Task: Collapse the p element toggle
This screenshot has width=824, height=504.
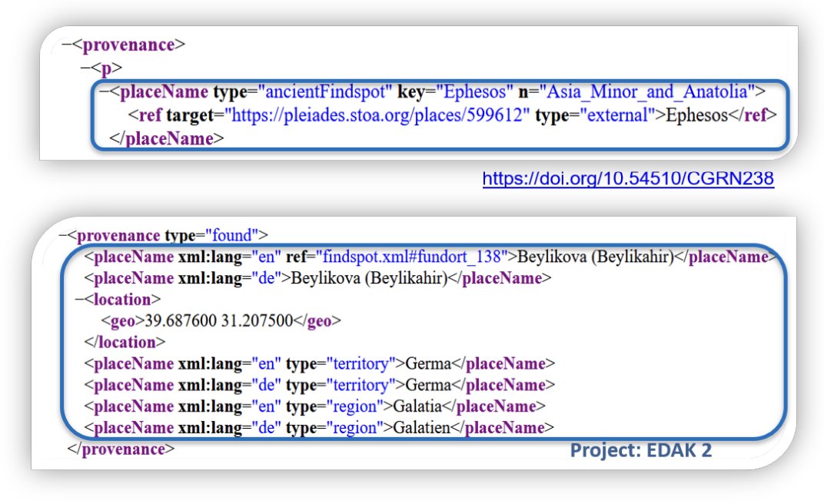Action: [x=85, y=68]
